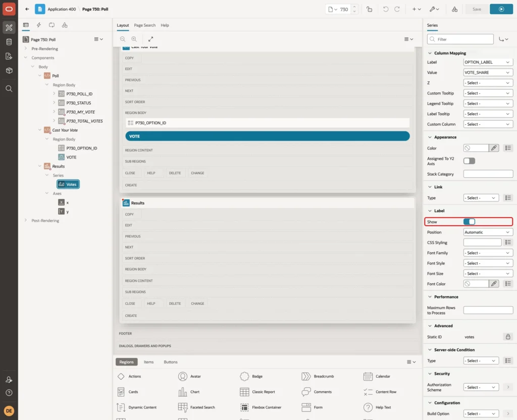Open the Font Family dropdown
Image resolution: width=517 pixels, height=420 pixels.
point(488,253)
